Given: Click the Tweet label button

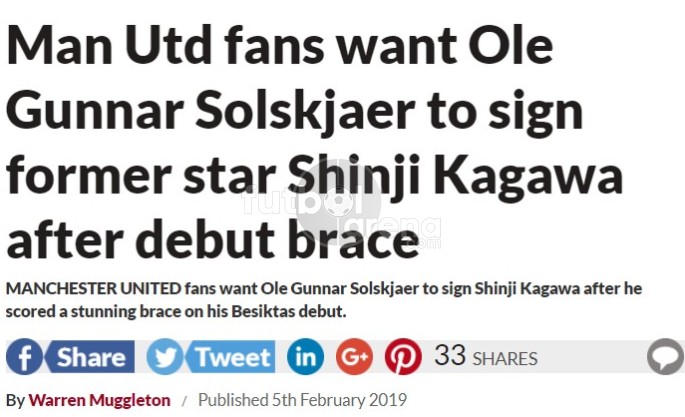Looking at the screenshot, I should [x=232, y=357].
